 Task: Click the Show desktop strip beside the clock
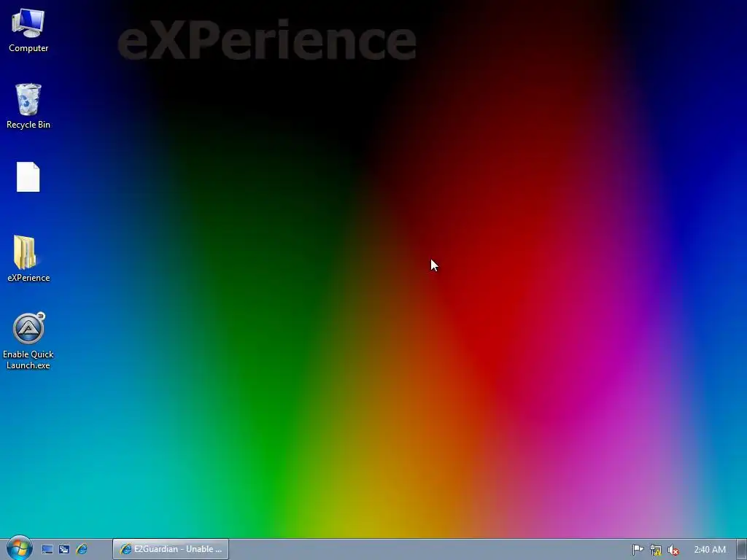click(x=742, y=549)
